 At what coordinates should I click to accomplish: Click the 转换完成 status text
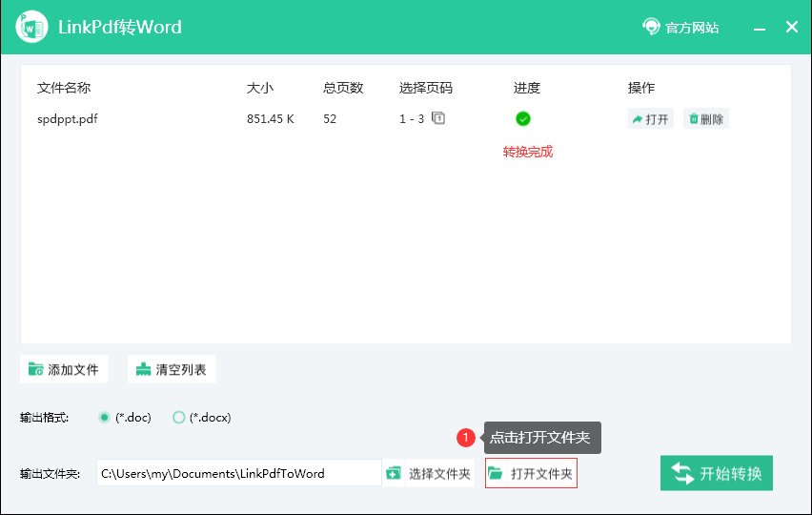click(528, 152)
